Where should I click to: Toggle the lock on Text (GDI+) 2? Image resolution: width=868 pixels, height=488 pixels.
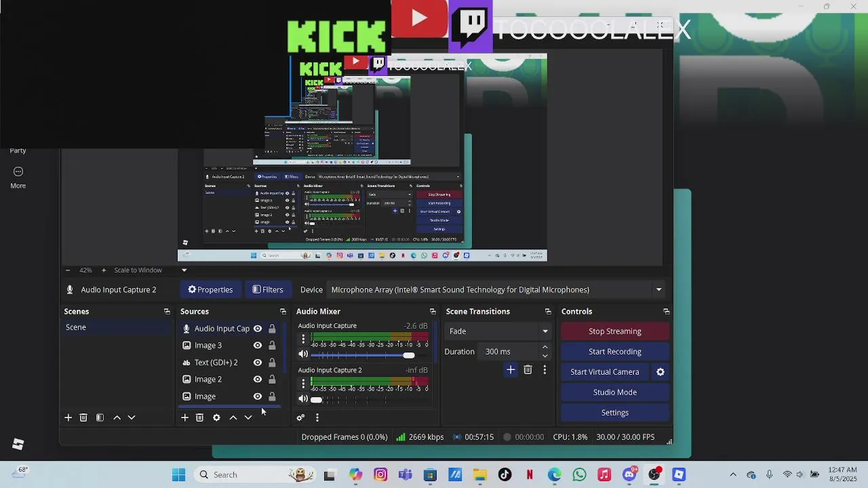272,363
